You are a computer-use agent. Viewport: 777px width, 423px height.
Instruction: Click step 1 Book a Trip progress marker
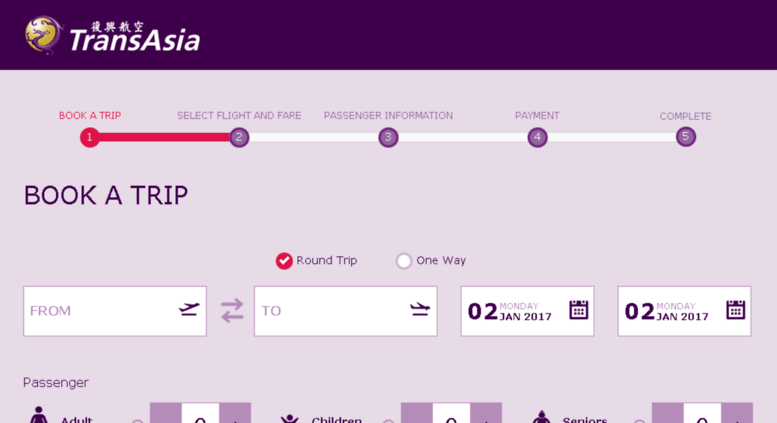tap(90, 137)
